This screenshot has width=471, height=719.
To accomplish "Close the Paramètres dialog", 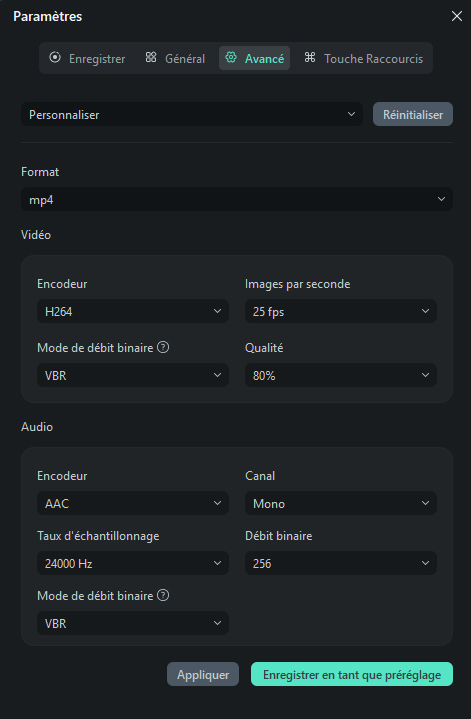I will pyautogui.click(x=456, y=16).
